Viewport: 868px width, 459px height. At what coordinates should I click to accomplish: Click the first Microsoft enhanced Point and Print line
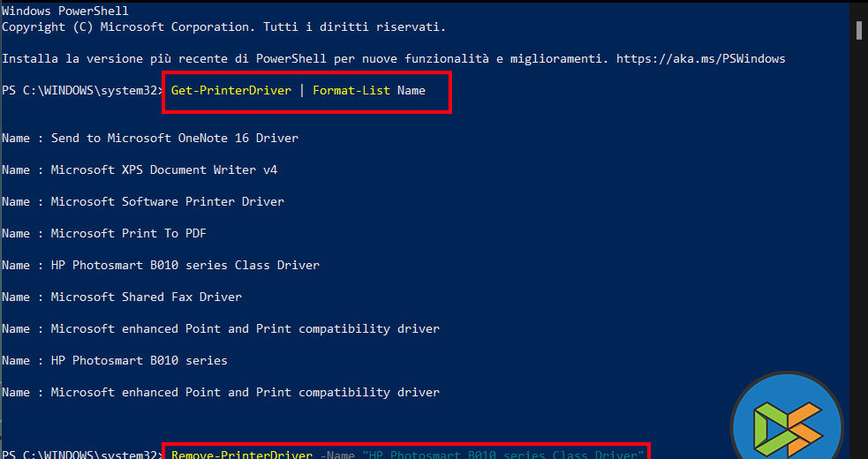[245, 328]
